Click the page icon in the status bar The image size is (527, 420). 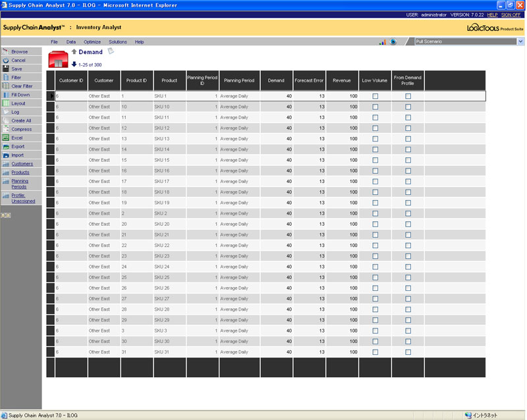[x=4, y=415]
